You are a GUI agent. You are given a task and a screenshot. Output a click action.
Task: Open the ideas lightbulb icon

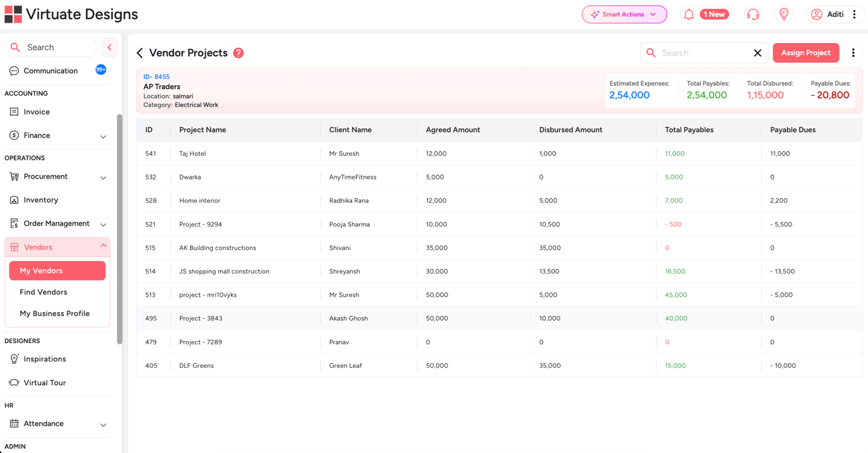(x=783, y=13)
